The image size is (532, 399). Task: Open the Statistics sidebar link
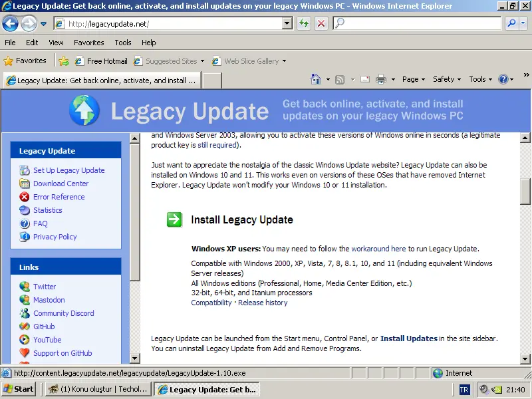(x=47, y=210)
